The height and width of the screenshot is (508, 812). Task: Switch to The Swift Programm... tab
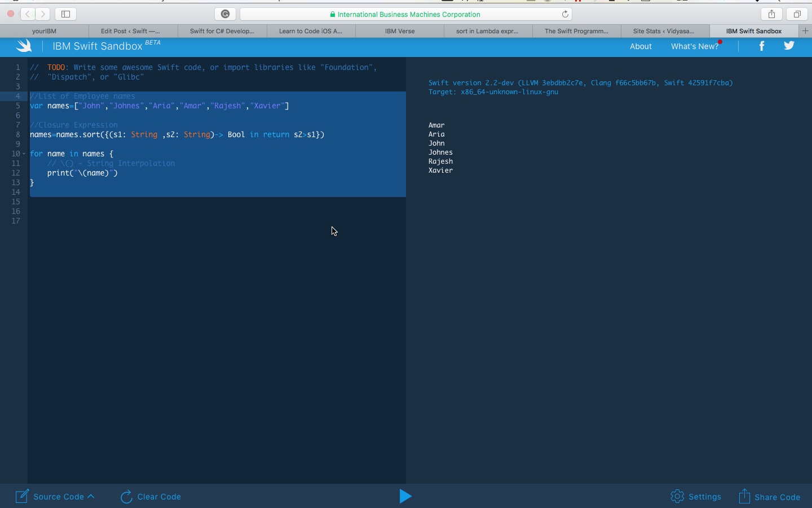click(x=576, y=31)
